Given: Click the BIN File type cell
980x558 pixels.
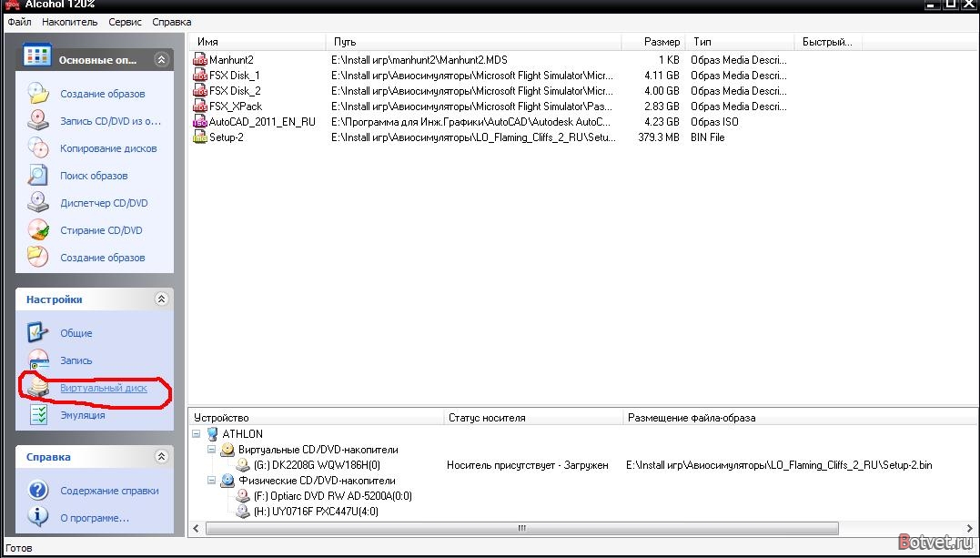Looking at the screenshot, I should [708, 137].
